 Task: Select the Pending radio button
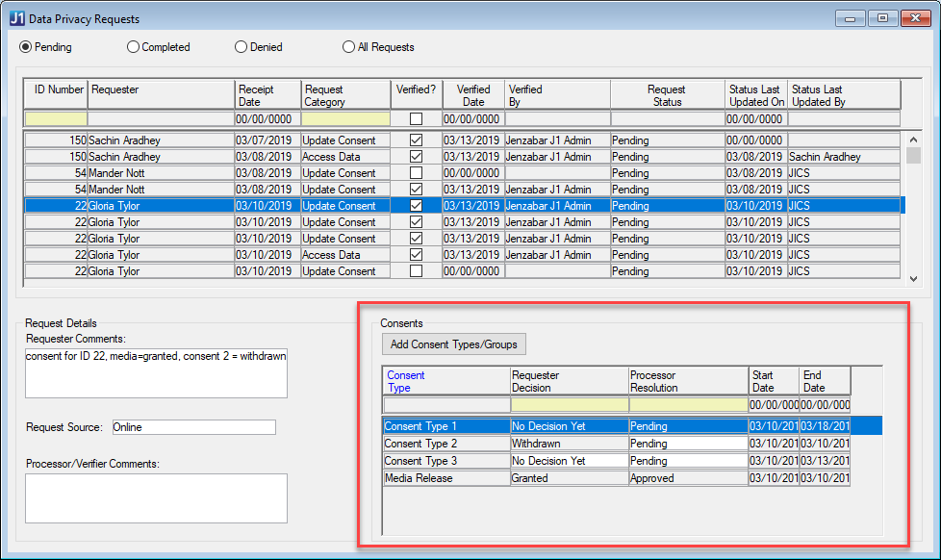tap(26, 47)
